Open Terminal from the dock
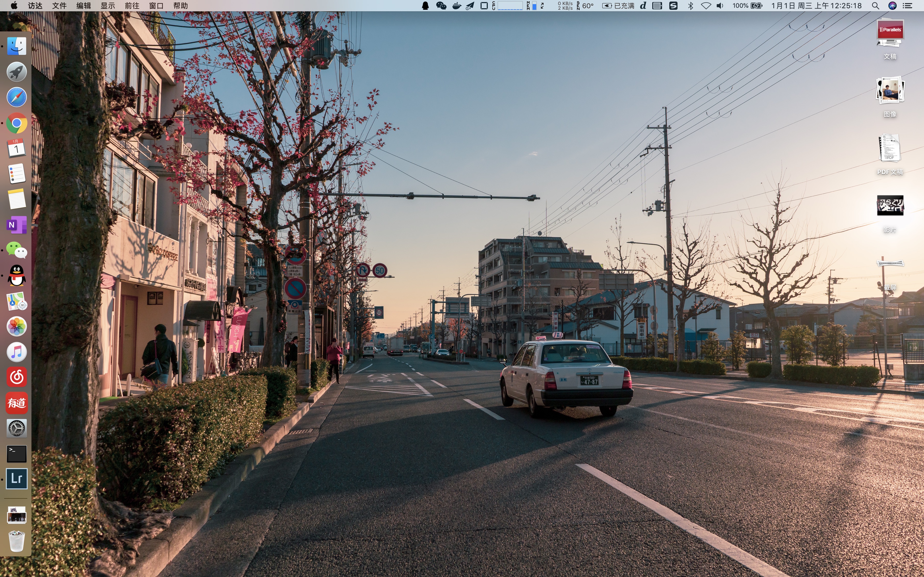 coord(16,454)
